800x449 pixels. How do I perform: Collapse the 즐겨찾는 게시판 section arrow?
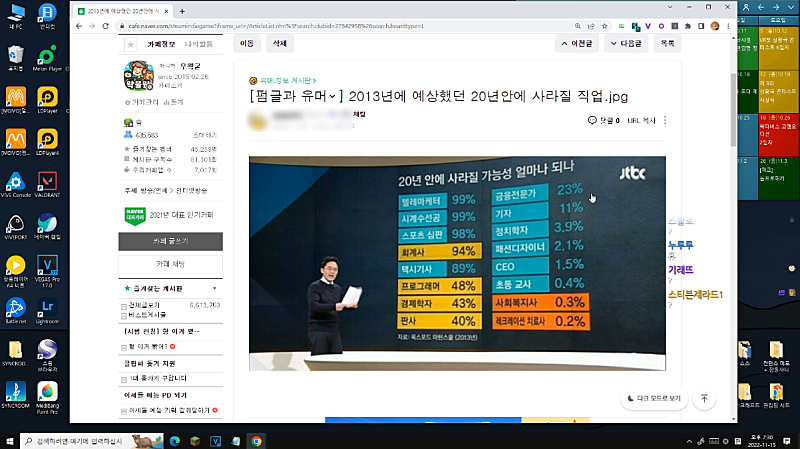214,289
